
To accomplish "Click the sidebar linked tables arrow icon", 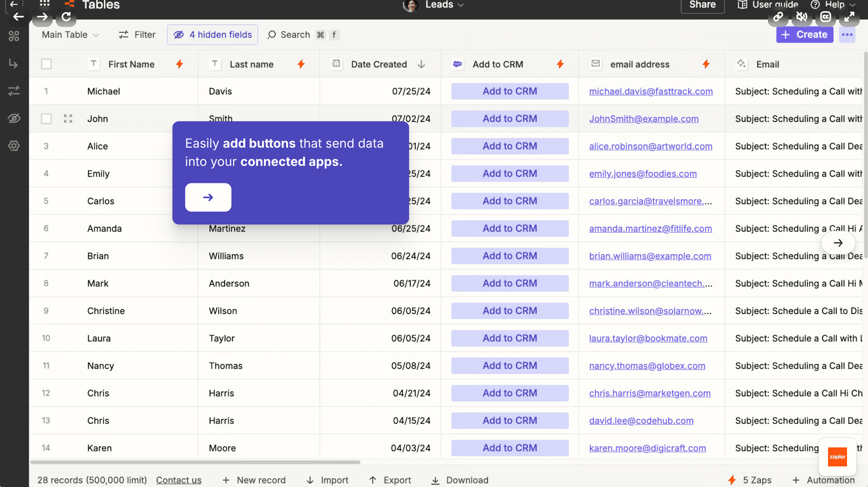I will 14,63.
